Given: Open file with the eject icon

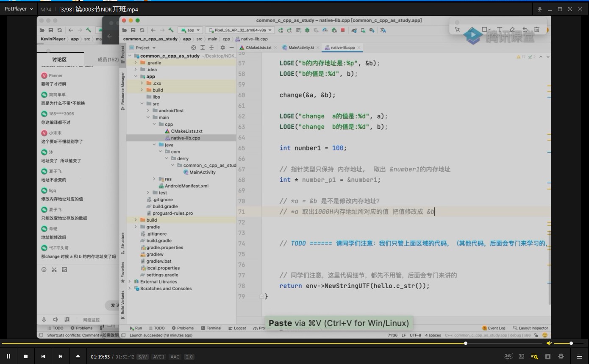Looking at the screenshot, I should [x=78, y=356].
